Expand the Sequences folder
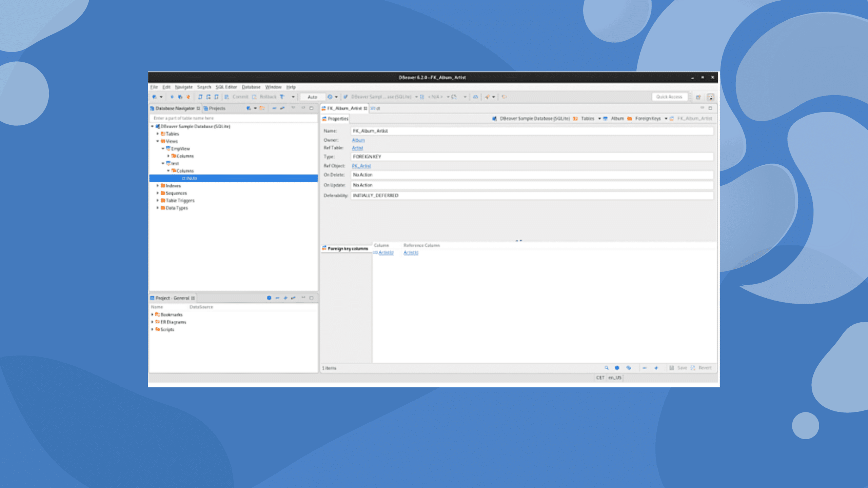Viewport: 868px width, 488px height. click(x=158, y=193)
